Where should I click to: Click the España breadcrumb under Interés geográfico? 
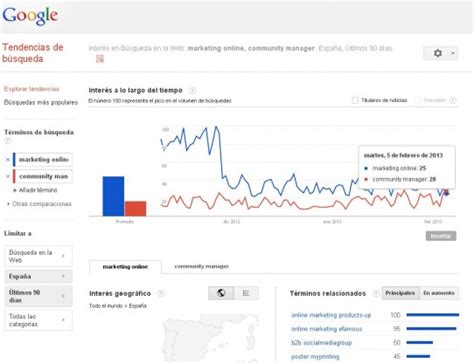[138, 306]
